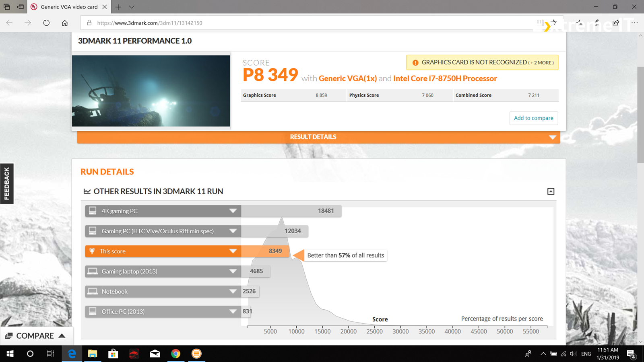
Task: Open the volume control in tray
Action: point(573,354)
